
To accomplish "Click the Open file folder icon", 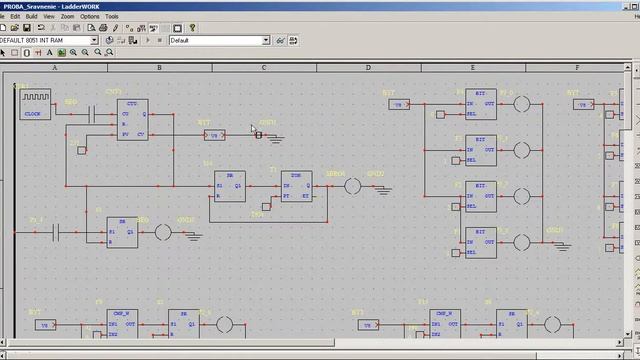I will point(15,28).
